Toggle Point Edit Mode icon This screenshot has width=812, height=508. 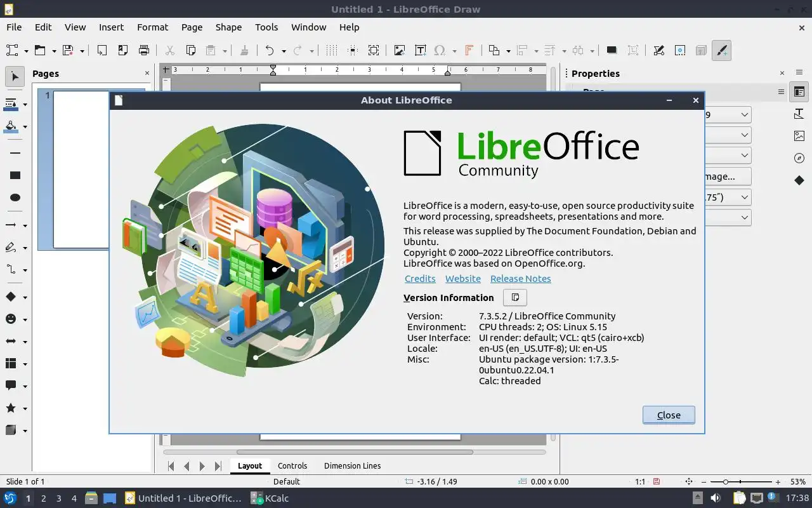click(658, 50)
